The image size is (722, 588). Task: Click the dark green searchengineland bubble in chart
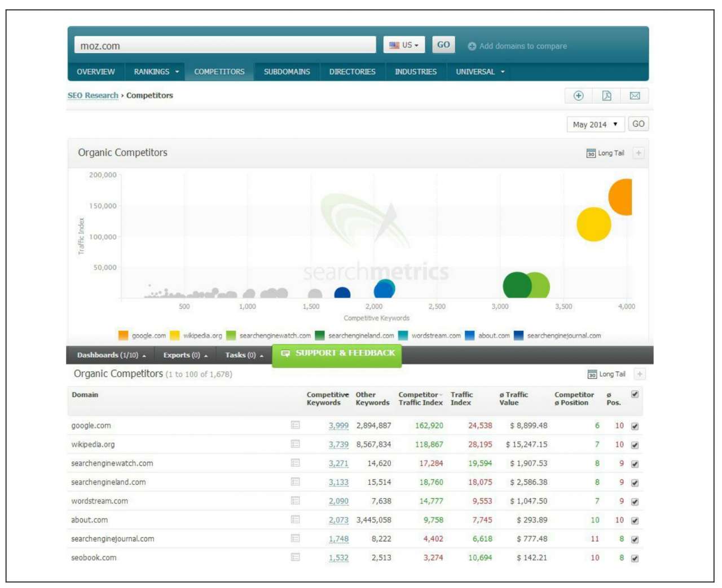pos(516,285)
